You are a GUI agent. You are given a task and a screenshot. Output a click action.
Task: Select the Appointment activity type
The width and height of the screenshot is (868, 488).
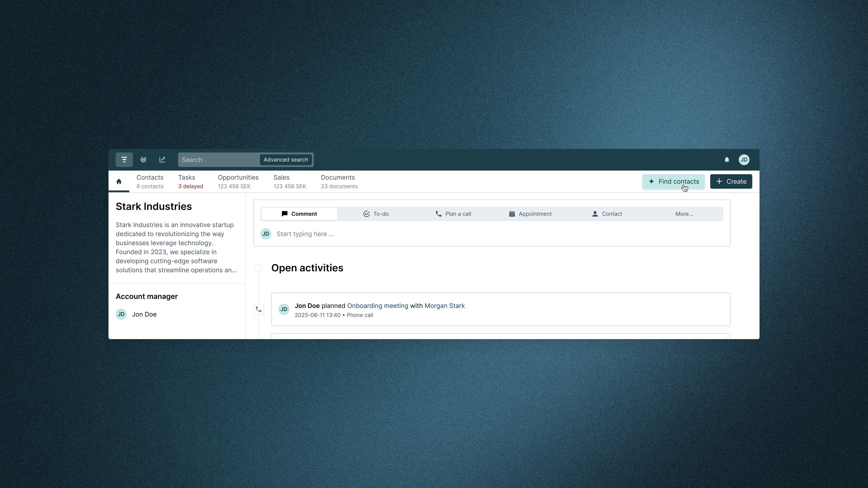[530, 214]
